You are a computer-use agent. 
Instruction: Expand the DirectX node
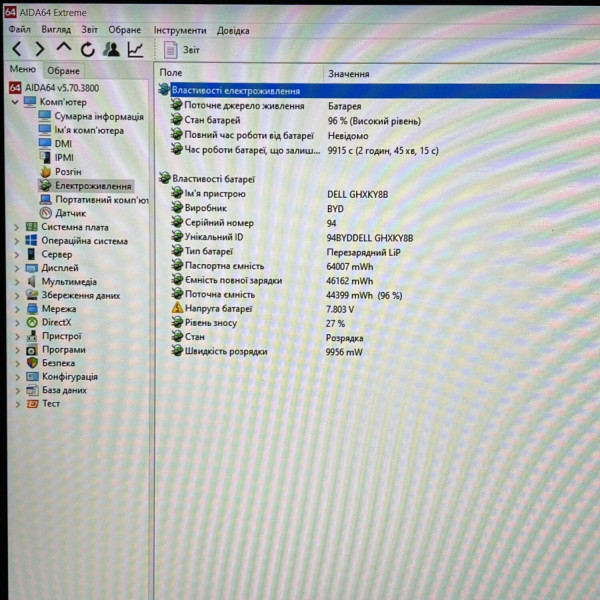(17, 323)
